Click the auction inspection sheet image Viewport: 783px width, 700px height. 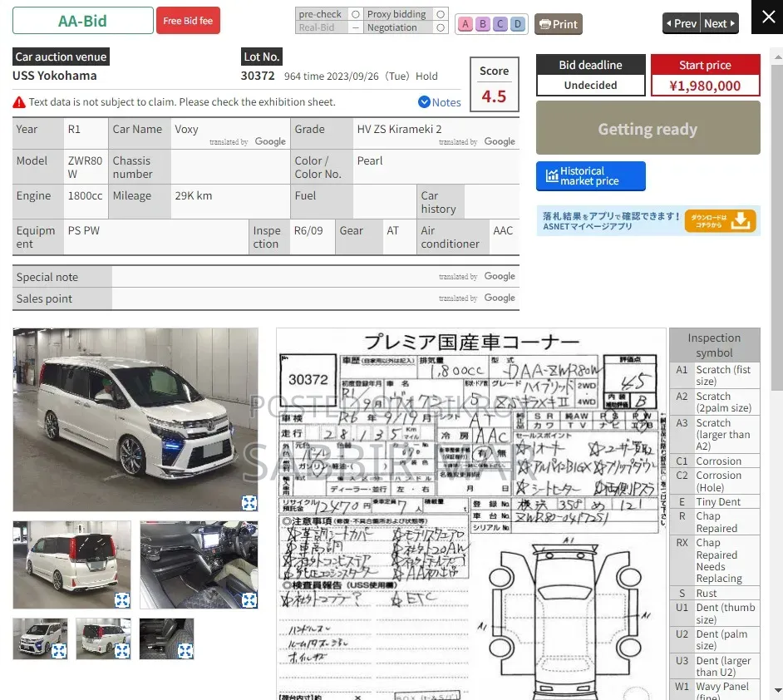pos(471,514)
